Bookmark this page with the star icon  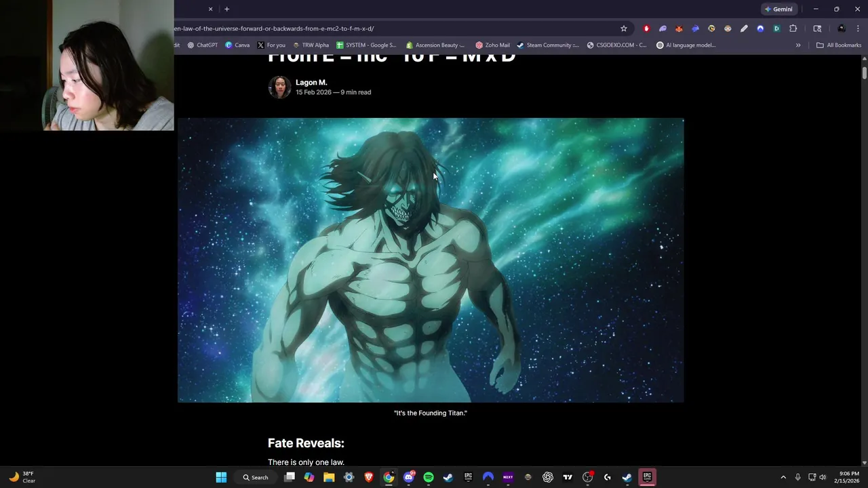coord(624,28)
